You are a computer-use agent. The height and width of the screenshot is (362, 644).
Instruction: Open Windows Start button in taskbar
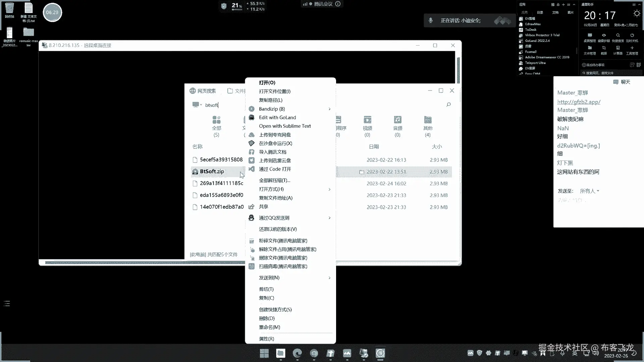tap(264, 353)
